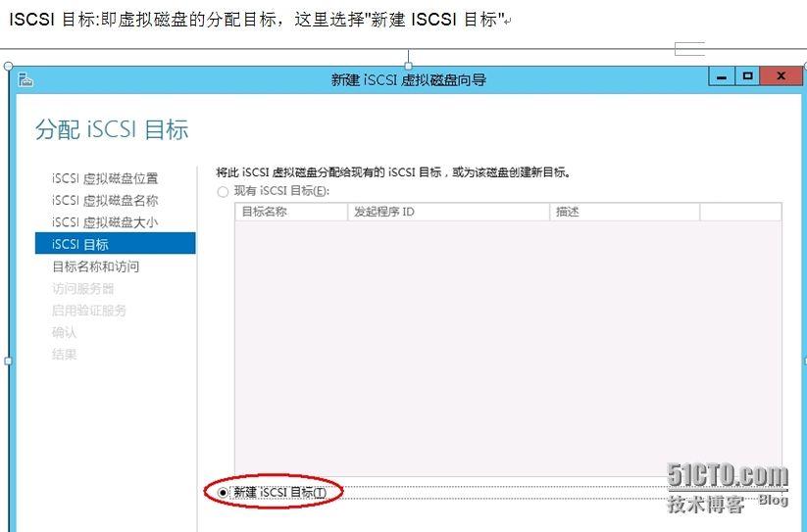The width and height of the screenshot is (807, 532).
Task: Sort by the 目标名称 column header
Action: pyautogui.click(x=291, y=212)
